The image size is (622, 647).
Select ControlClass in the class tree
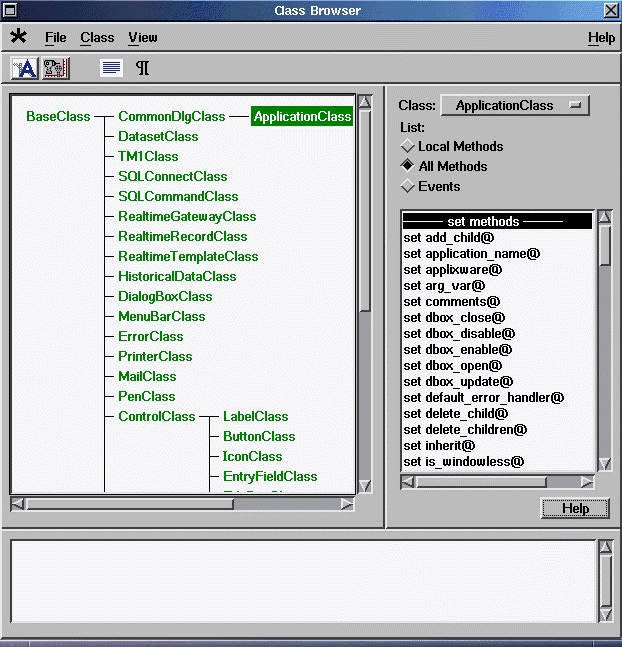click(156, 416)
